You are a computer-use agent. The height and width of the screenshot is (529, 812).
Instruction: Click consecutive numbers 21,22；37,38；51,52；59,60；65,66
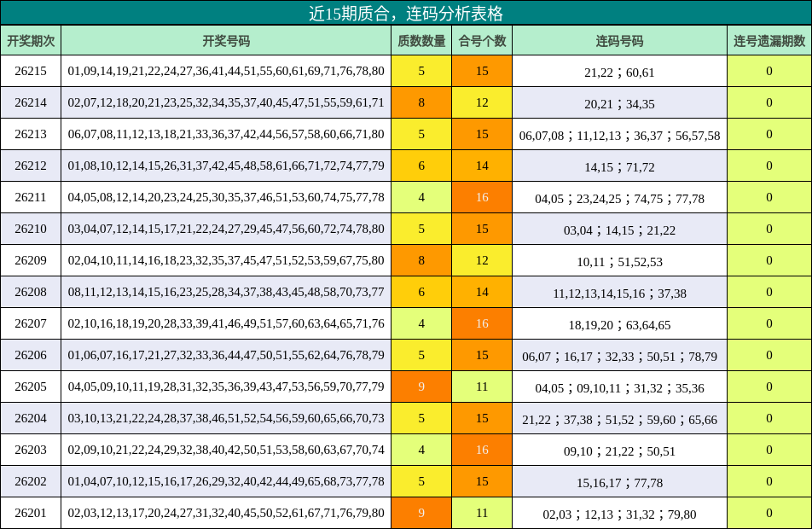pyautogui.click(x=619, y=420)
